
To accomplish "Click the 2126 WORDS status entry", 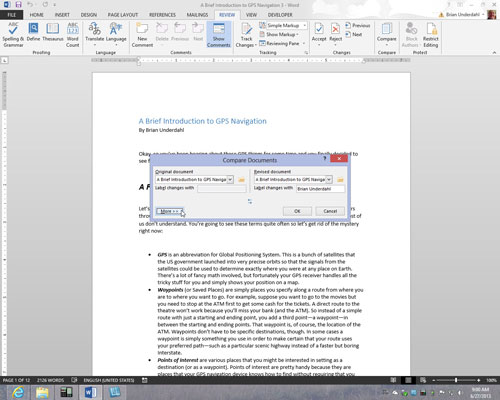I will click(50, 380).
